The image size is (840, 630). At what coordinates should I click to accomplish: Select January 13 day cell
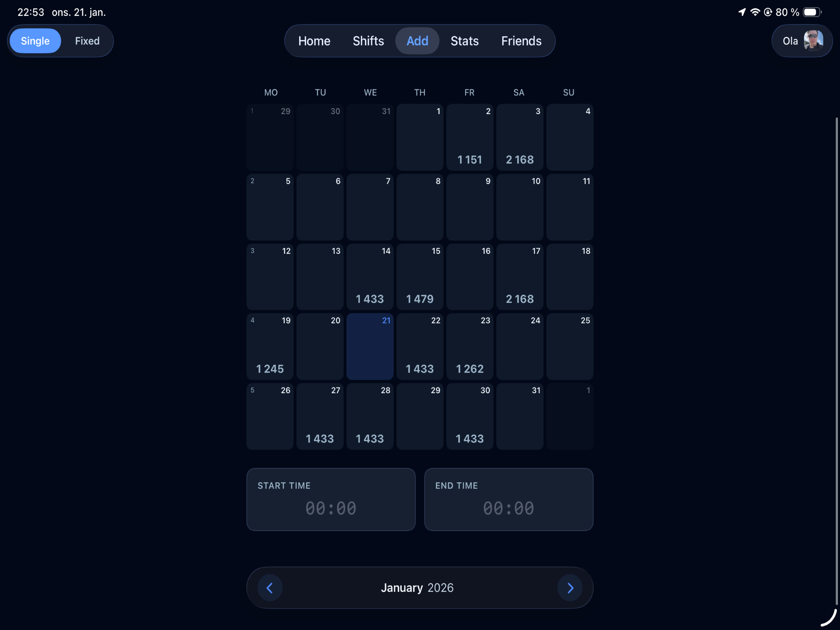point(320,277)
